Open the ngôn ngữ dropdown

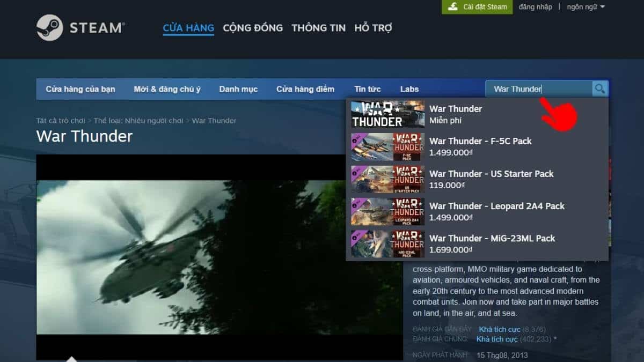(x=586, y=7)
